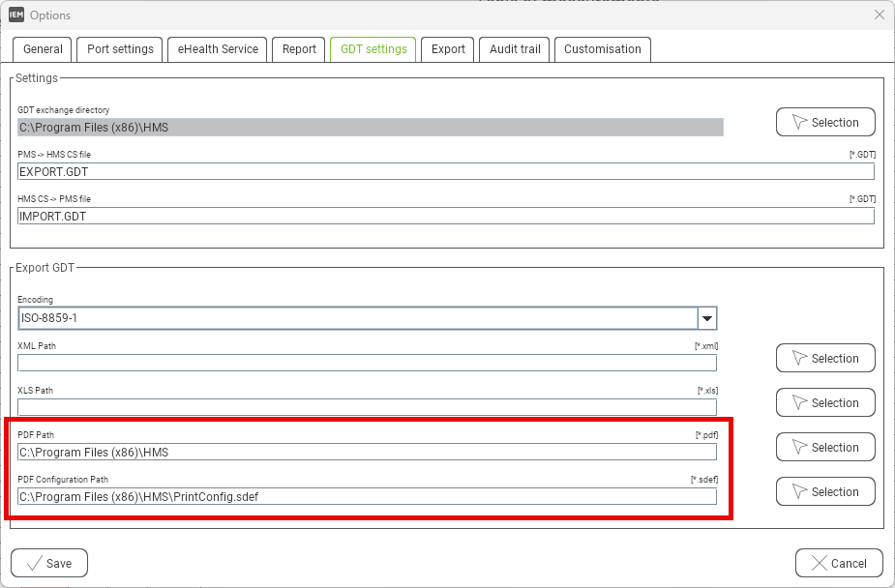The image size is (895, 588).
Task: Go to the Report tab
Action: [299, 49]
